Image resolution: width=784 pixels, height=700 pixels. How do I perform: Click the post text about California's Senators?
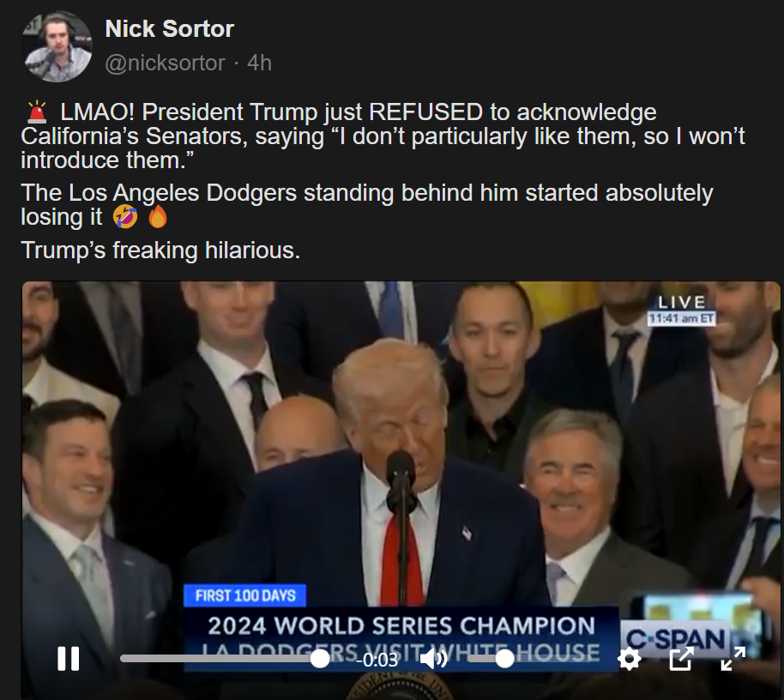point(383,136)
